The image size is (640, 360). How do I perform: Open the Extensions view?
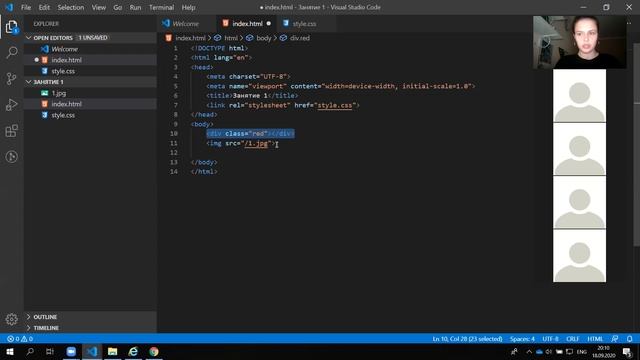(x=11, y=131)
